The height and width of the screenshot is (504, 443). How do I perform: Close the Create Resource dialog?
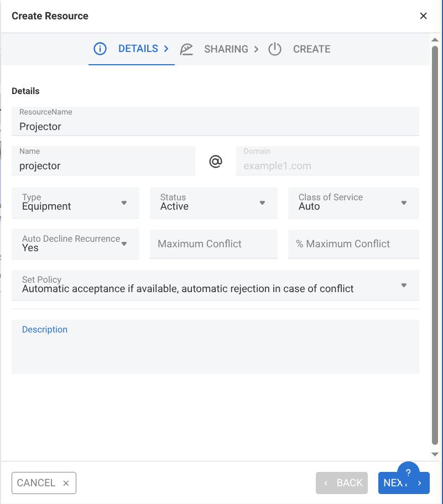[x=423, y=16]
